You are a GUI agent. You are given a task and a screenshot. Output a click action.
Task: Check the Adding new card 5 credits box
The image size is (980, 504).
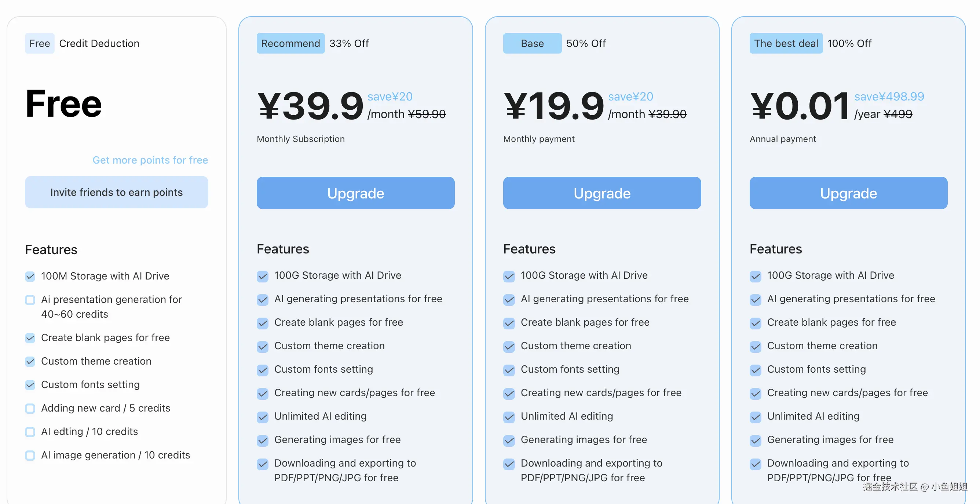pos(30,408)
